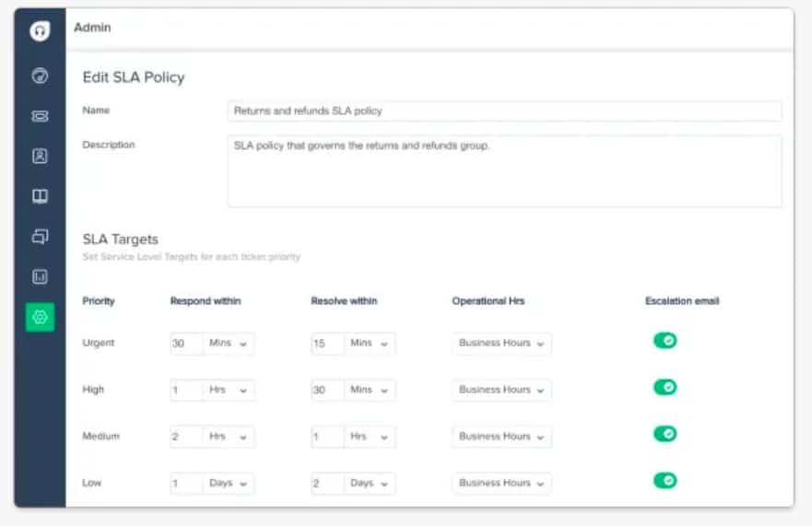
Task: Expand Urgent respond-within Mins unit dropdown
Action: click(229, 344)
